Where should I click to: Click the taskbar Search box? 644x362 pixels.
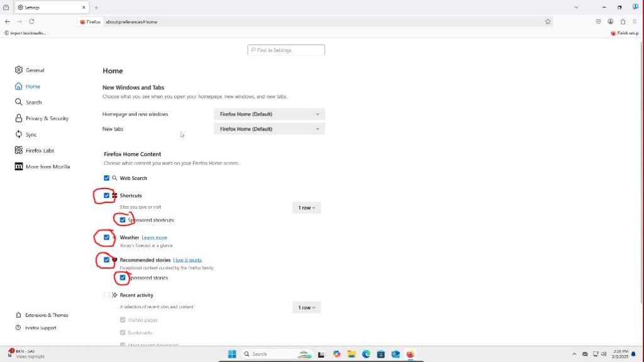[277, 354]
